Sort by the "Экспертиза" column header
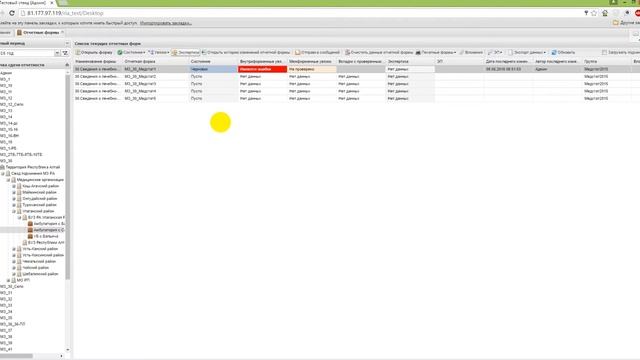This screenshot has height=360, width=640. tap(410, 61)
